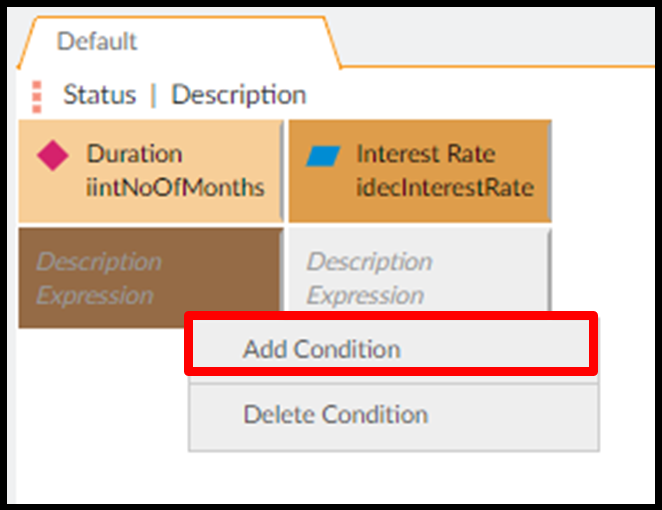
Task: Click the Status label in the header
Action: point(99,95)
